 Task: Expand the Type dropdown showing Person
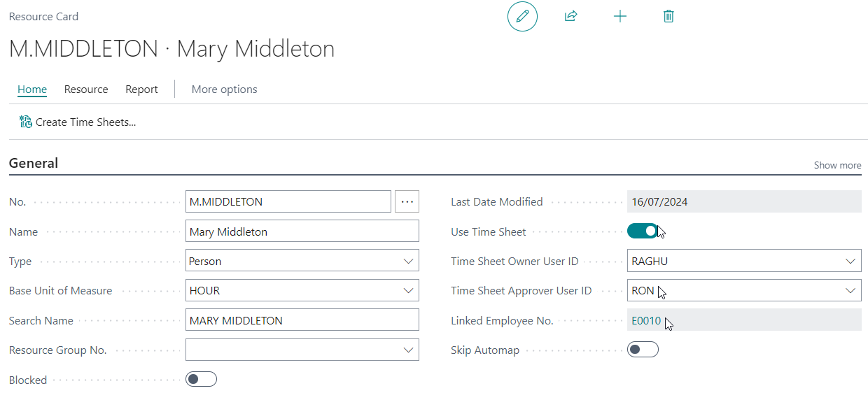click(302, 261)
